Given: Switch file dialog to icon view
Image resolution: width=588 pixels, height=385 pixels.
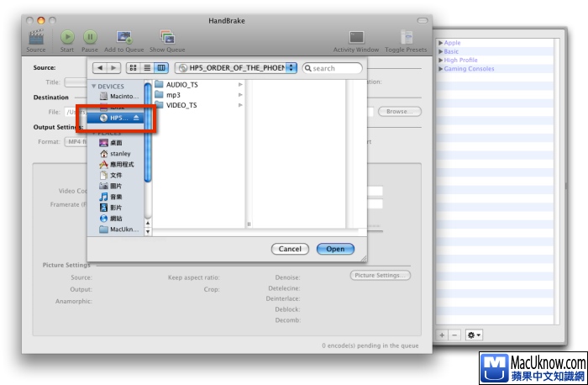Looking at the screenshot, I should point(133,68).
